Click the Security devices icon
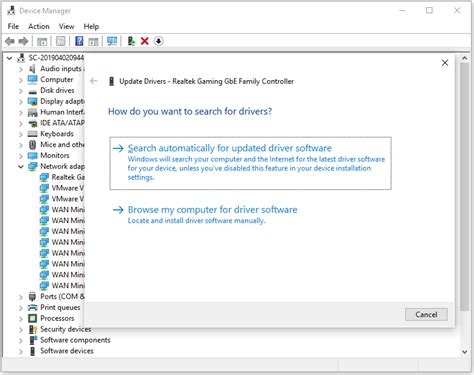 click(33, 329)
